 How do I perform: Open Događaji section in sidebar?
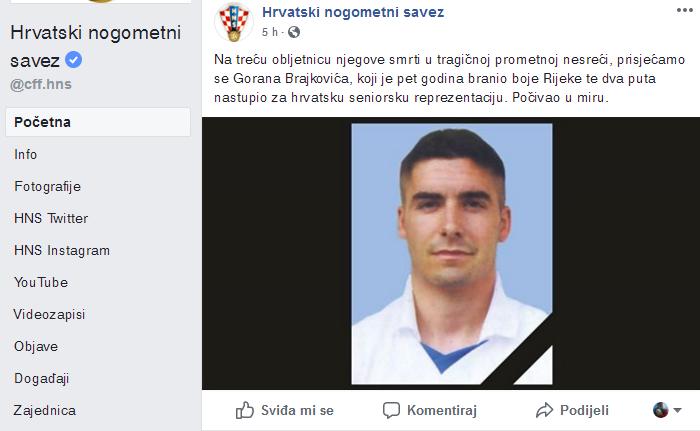click(42, 379)
